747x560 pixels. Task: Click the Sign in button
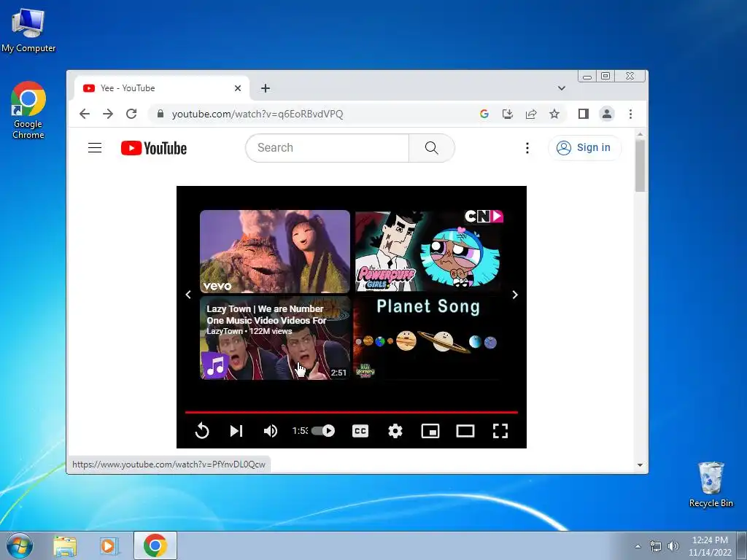point(584,147)
